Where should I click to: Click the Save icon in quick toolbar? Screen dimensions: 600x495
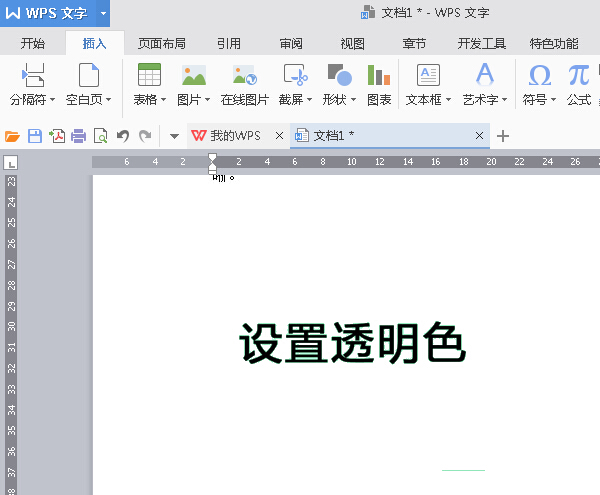pyautogui.click(x=35, y=136)
